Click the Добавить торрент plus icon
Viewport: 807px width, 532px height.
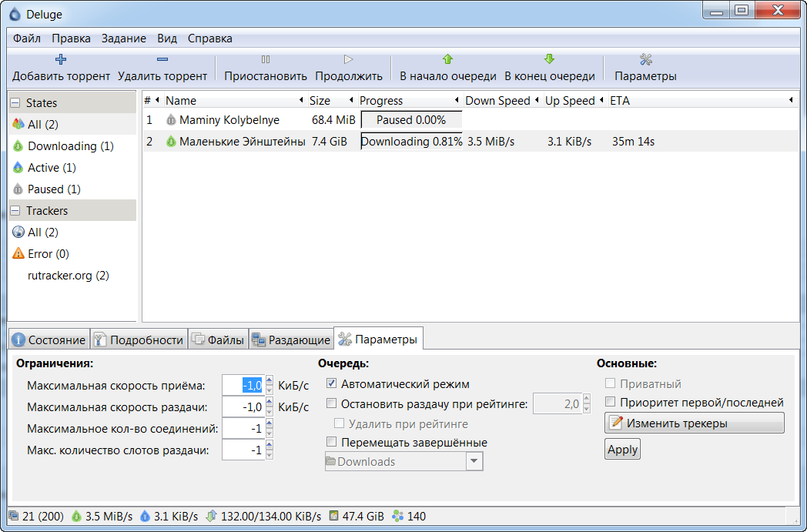coord(61,59)
